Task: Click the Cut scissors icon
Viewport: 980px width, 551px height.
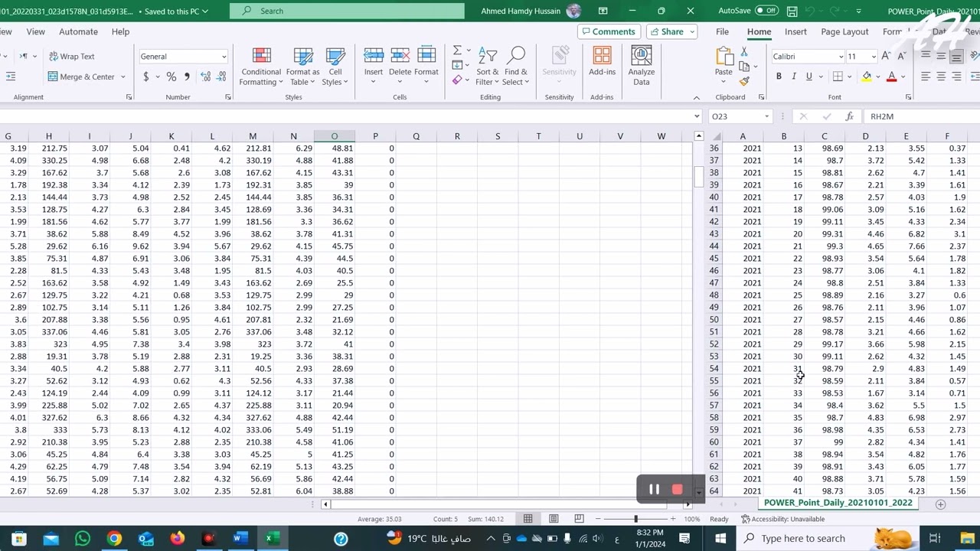Action: click(743, 51)
